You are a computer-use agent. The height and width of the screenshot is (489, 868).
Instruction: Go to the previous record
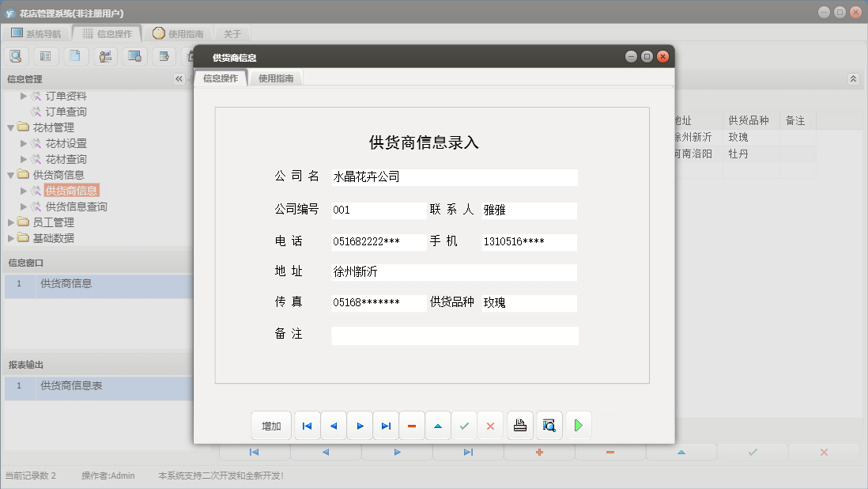[333, 425]
